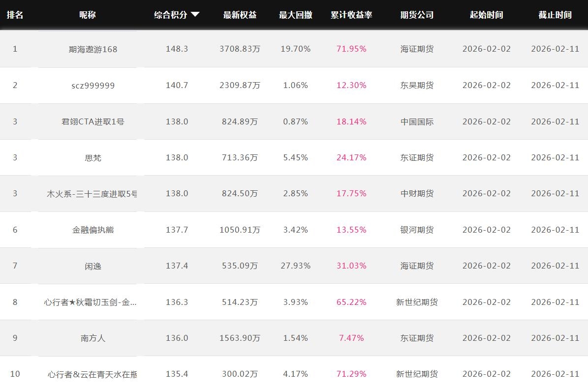588x390 pixels.
Task: Click the 起始时间 column header
Action: [x=486, y=15]
